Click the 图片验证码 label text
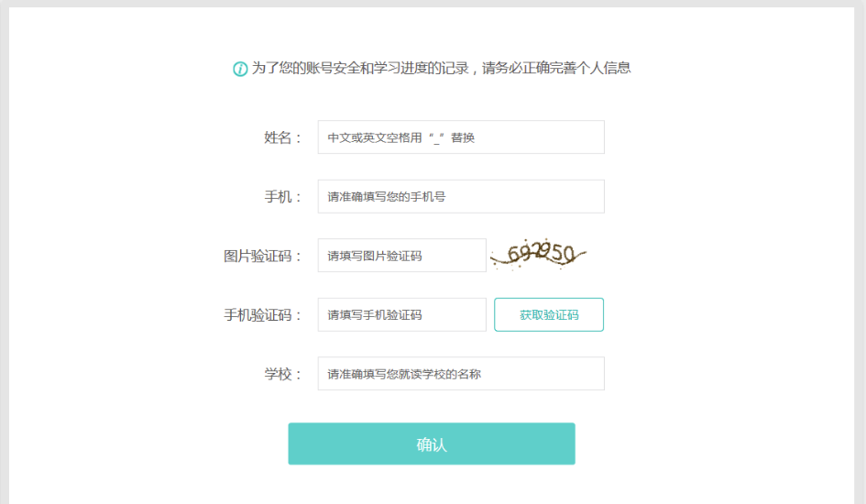The height and width of the screenshot is (504, 866). 262,256
